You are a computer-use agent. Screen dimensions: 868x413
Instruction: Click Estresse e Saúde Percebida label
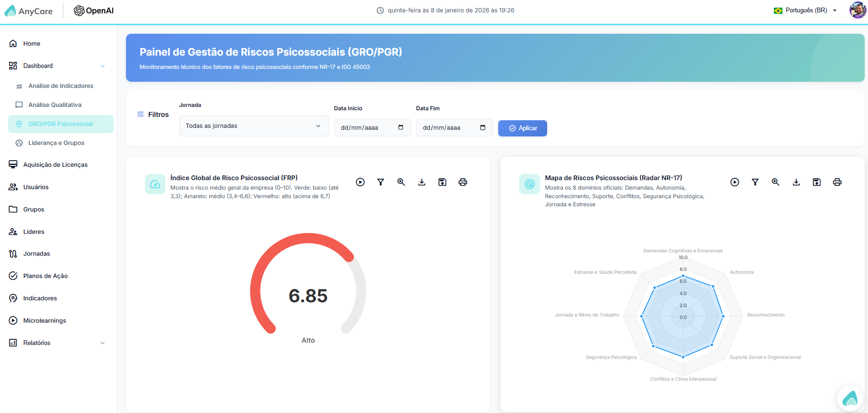tap(605, 272)
